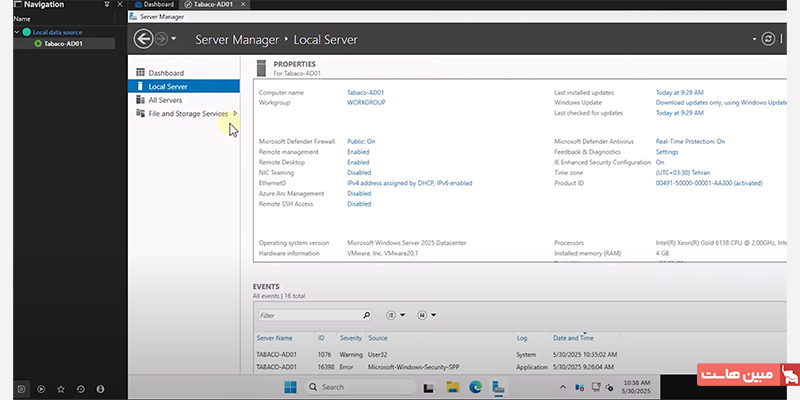The width and height of the screenshot is (800, 400).
Task: Click Remote management Enabled link
Action: [358, 152]
